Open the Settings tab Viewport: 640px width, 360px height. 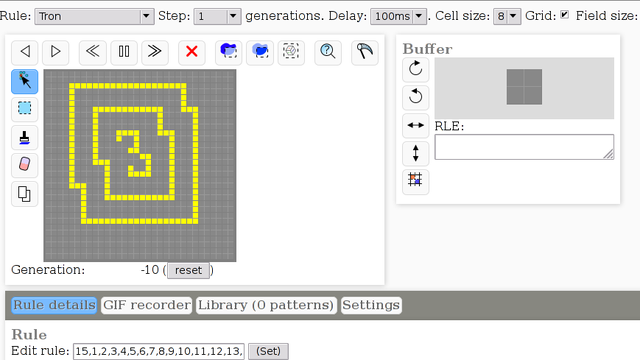click(371, 305)
